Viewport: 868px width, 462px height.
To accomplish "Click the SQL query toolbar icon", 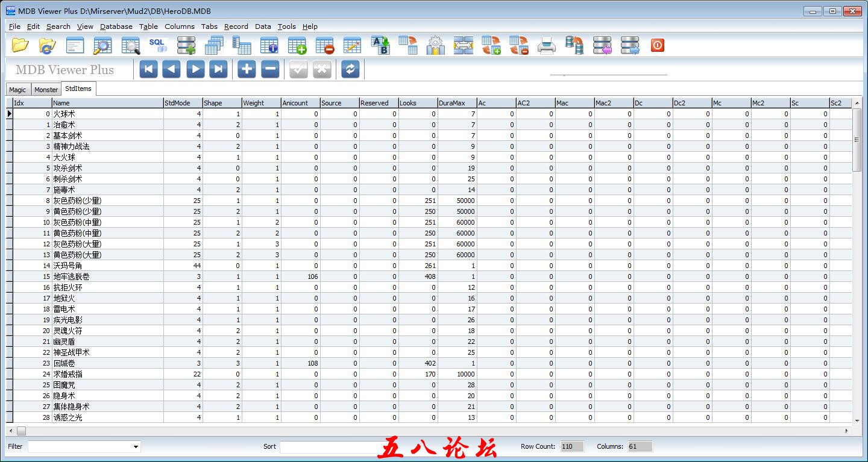I will tap(157, 45).
